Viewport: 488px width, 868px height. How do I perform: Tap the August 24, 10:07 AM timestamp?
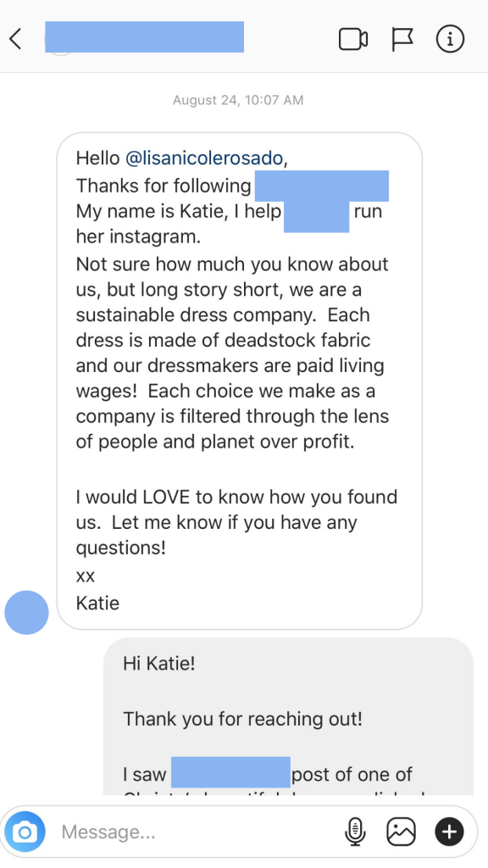[x=238, y=100]
